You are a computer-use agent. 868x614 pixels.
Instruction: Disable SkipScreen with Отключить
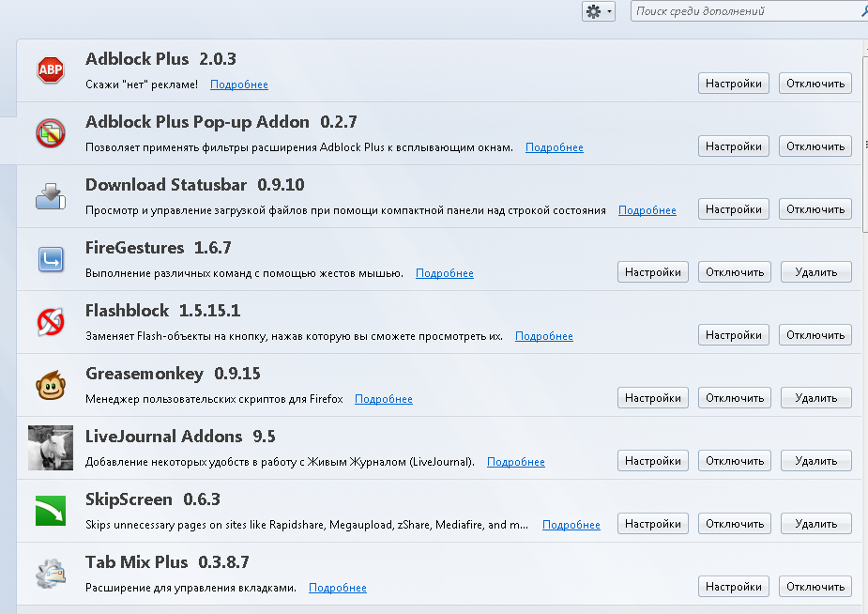point(735,523)
